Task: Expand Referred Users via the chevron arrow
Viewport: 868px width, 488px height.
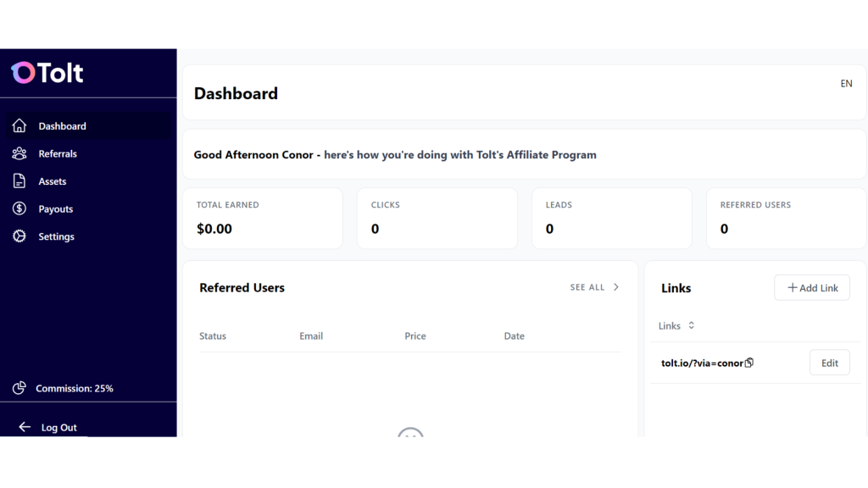Action: point(616,287)
